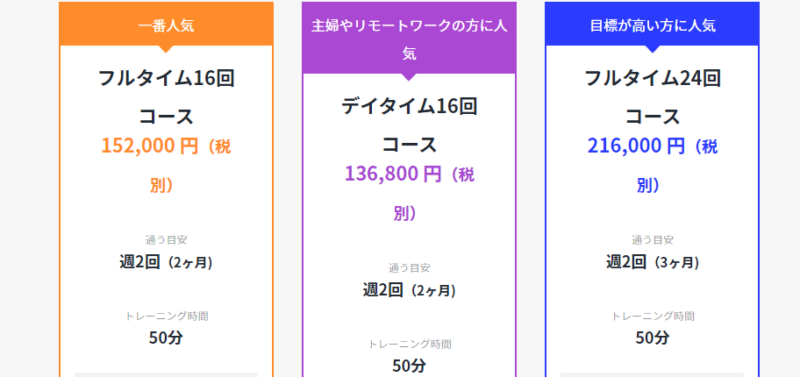This screenshot has height=377, width=800.
Task: Click トレーニング時間 label in the blue card
Action: pyautogui.click(x=652, y=316)
